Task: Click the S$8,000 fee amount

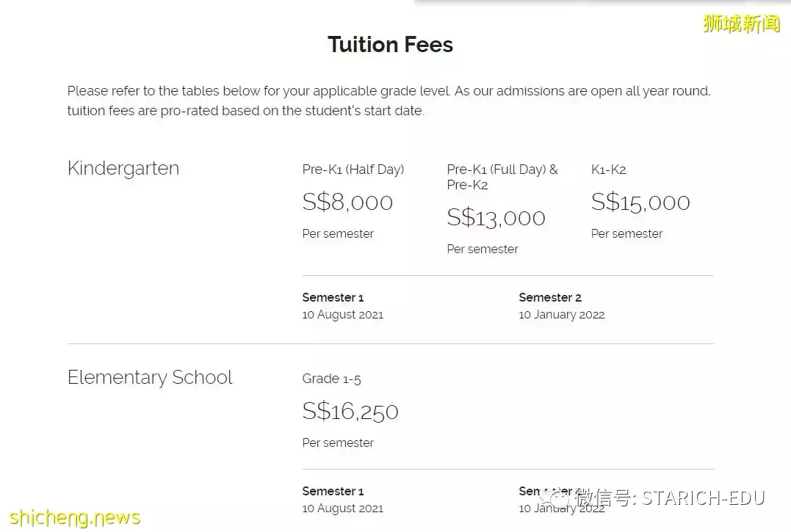Action: [347, 203]
